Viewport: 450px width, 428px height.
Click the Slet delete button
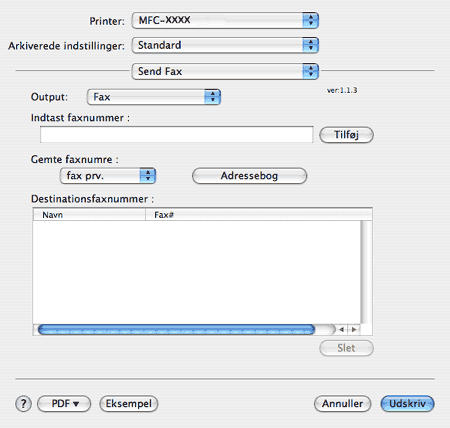[346, 348]
